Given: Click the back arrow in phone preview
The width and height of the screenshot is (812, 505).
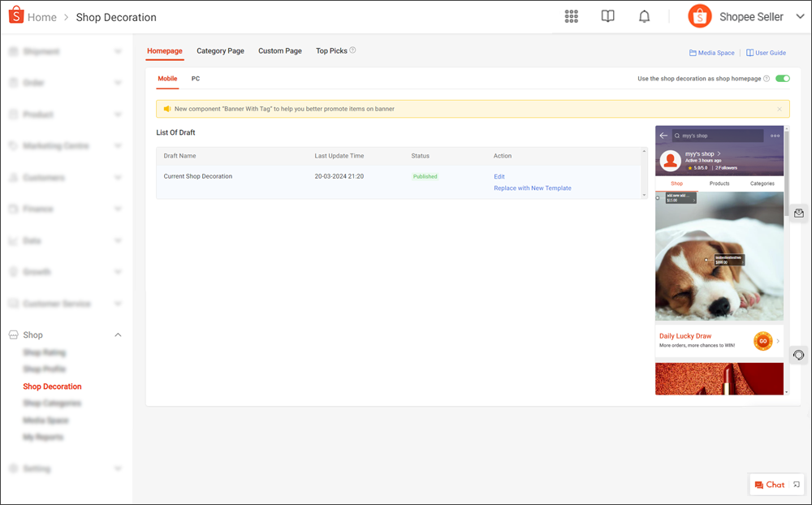Looking at the screenshot, I should tap(663, 136).
